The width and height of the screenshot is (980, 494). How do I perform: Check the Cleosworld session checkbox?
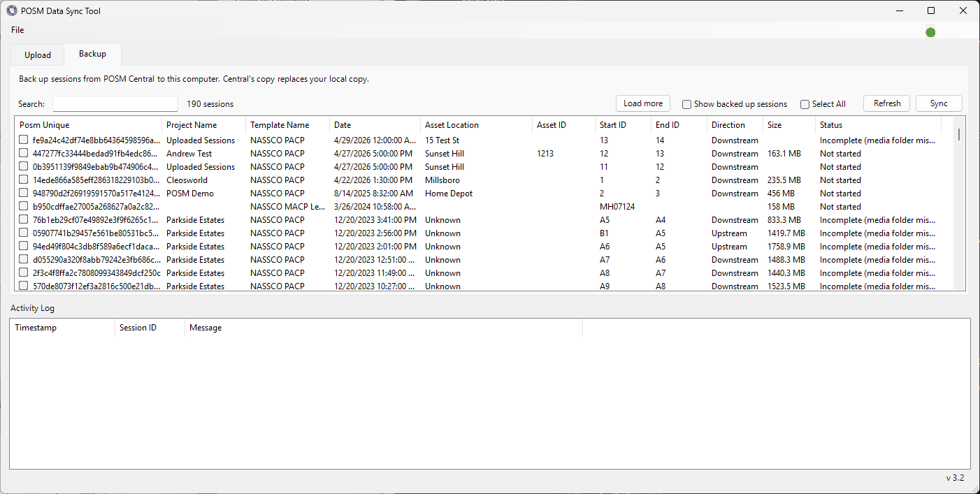click(24, 180)
